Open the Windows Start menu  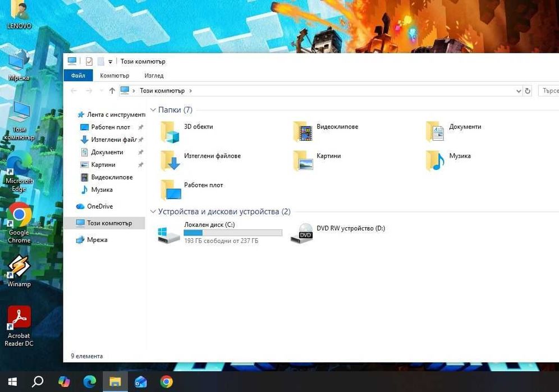pyautogui.click(x=12, y=382)
